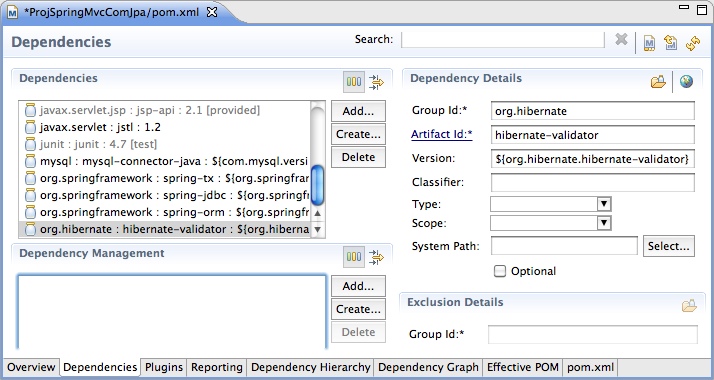Click the Classifier input field

(x=592, y=182)
